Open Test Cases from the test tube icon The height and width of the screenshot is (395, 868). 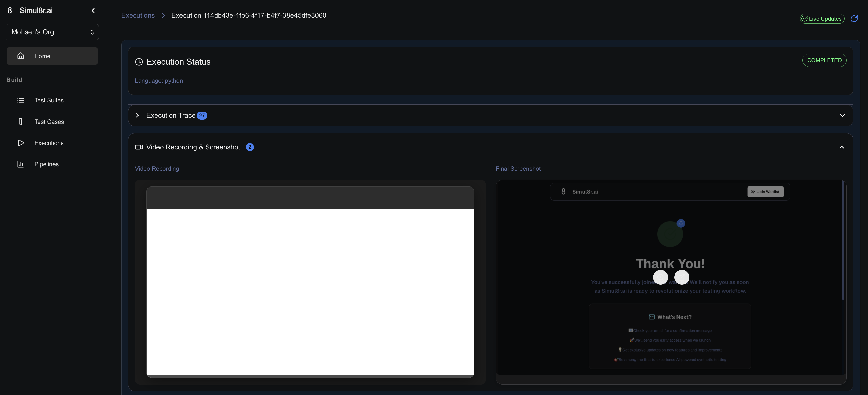pos(20,122)
